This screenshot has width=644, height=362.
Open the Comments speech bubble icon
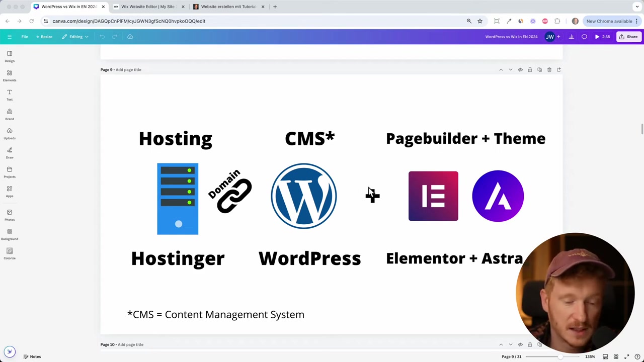[584, 37]
